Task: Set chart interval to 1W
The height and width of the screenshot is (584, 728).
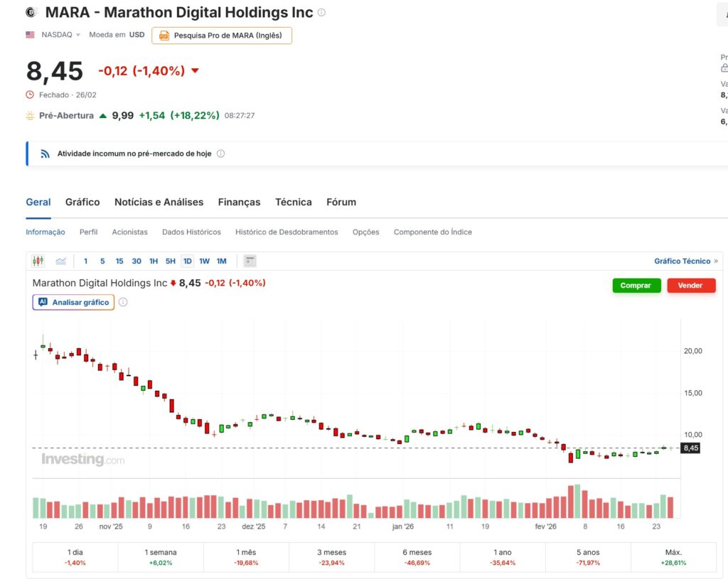Action: (204, 261)
